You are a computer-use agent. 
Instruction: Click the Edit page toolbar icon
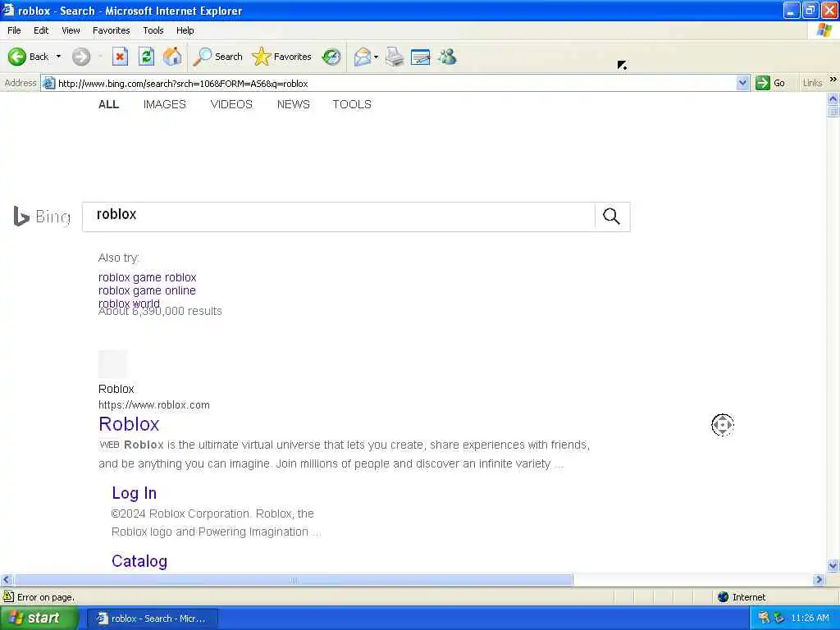click(421, 57)
